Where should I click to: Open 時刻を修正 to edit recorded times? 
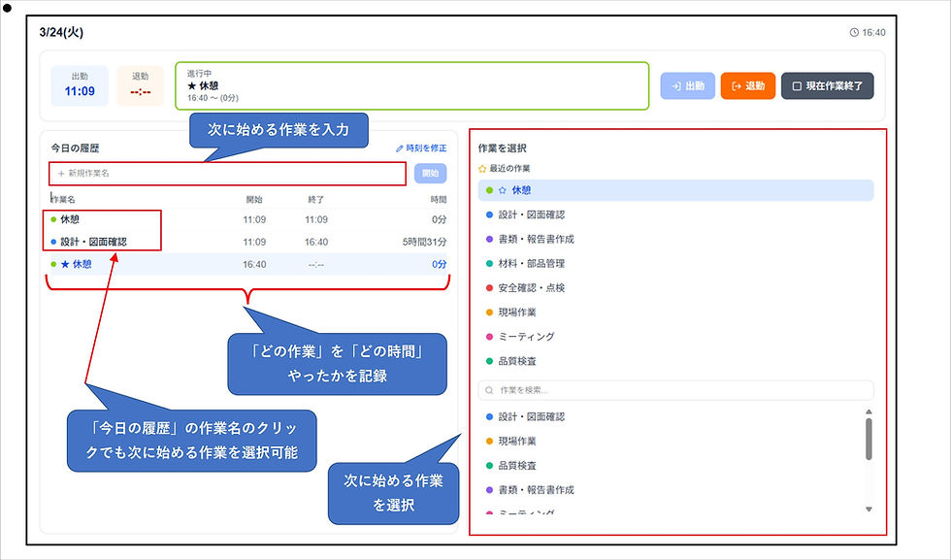pos(425,148)
